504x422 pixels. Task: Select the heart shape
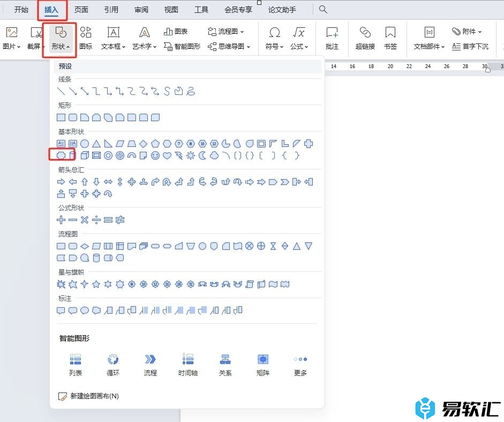[167, 156]
